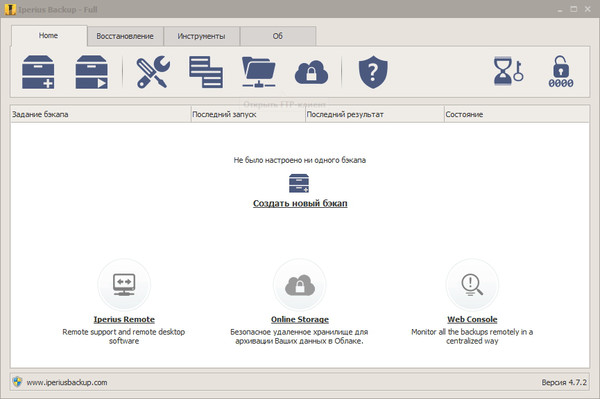Click the Создать новый бэкап link

coord(300,204)
